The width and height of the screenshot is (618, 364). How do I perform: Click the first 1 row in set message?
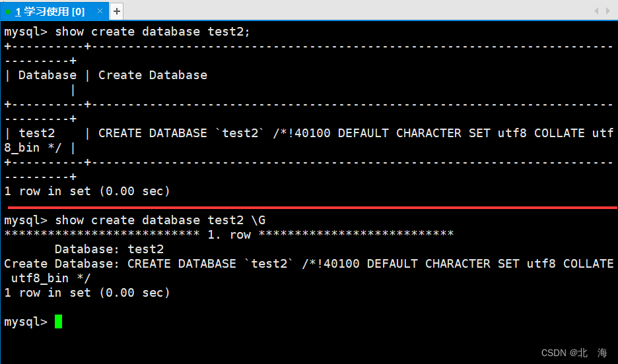[x=87, y=191]
